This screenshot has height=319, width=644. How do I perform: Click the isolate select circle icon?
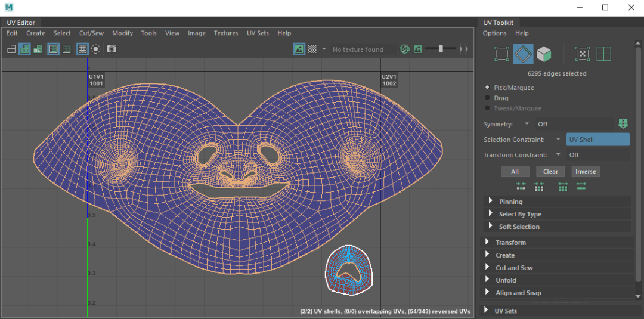click(95, 49)
